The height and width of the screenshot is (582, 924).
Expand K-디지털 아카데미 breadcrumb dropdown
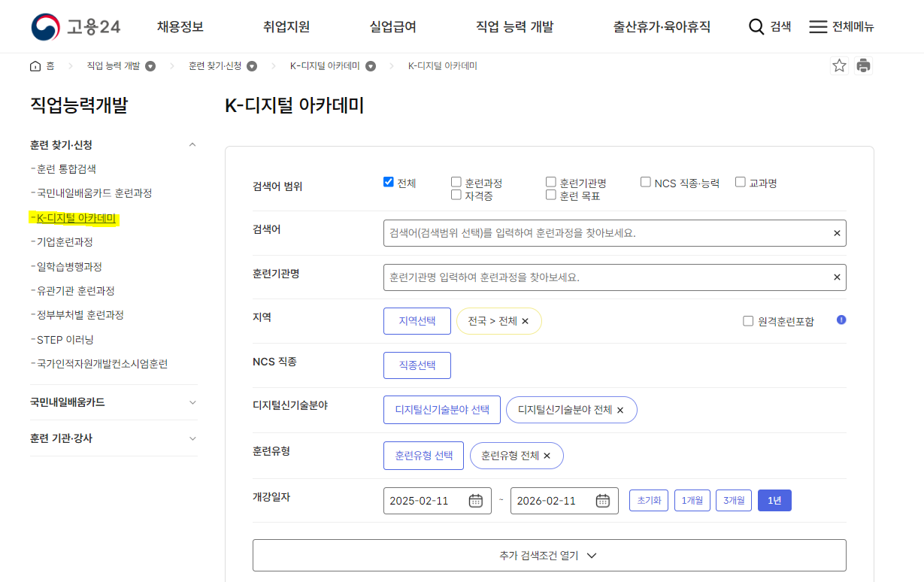pyautogui.click(x=371, y=66)
